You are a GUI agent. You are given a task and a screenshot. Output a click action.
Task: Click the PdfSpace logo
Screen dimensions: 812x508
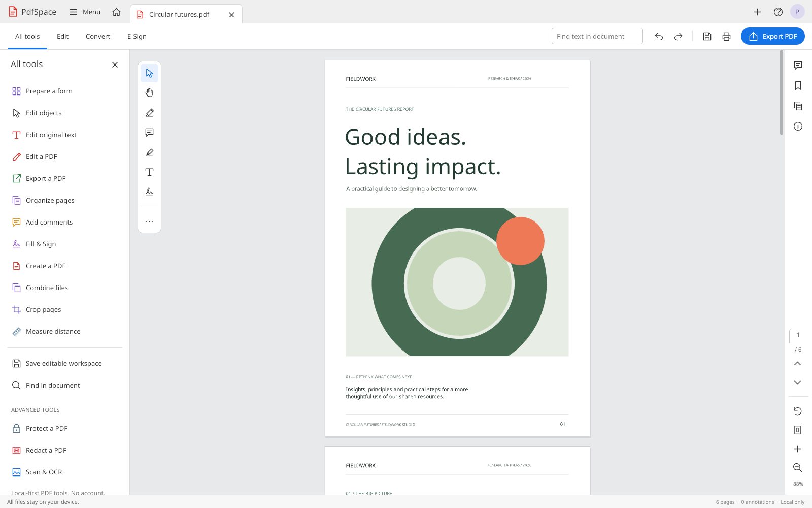32,12
